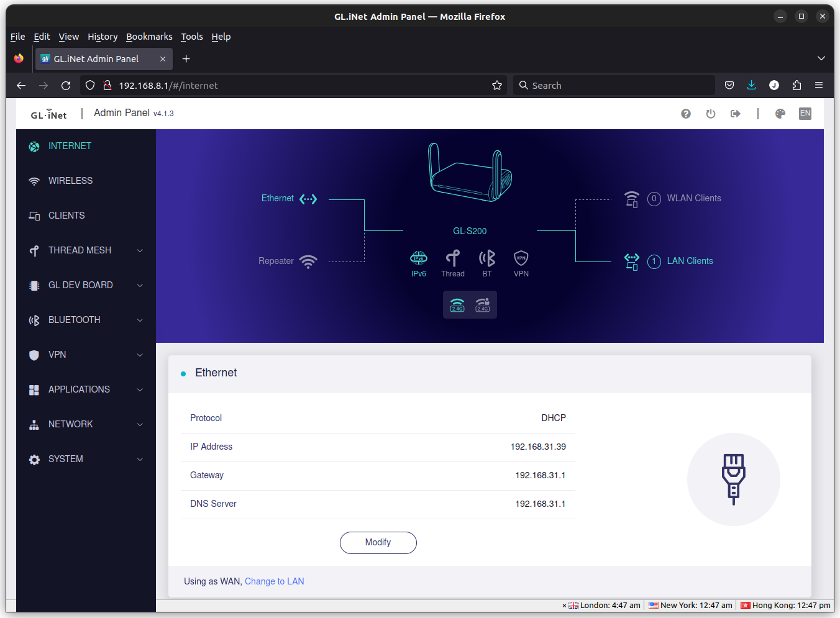Click the first 2.4G wifi band icon
The width and height of the screenshot is (840, 618).
[457, 305]
